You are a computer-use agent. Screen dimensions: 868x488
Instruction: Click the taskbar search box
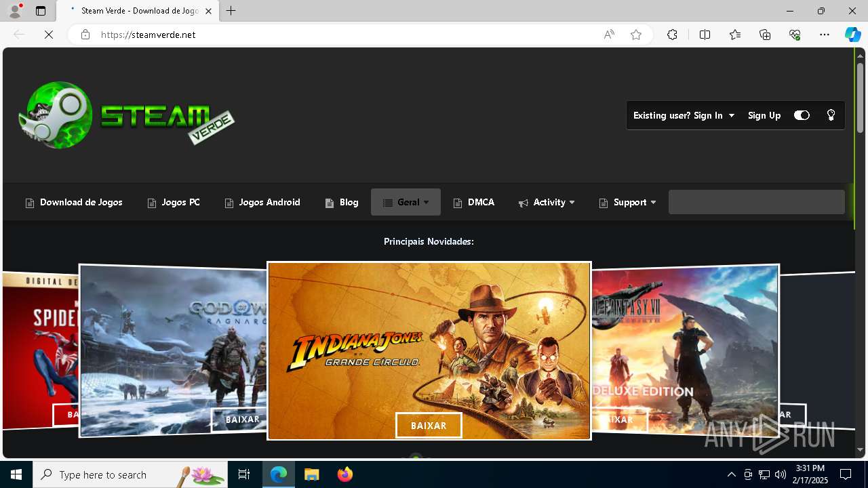130,474
